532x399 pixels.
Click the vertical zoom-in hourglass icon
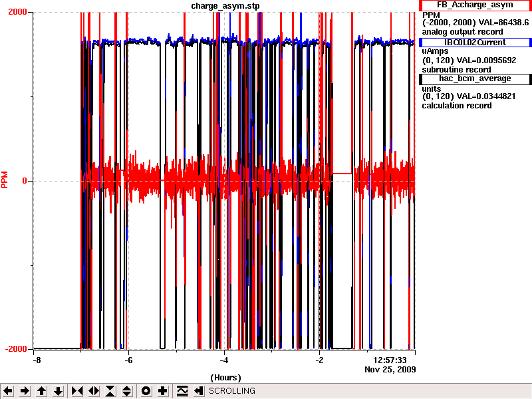pyautogui.click(x=110, y=391)
